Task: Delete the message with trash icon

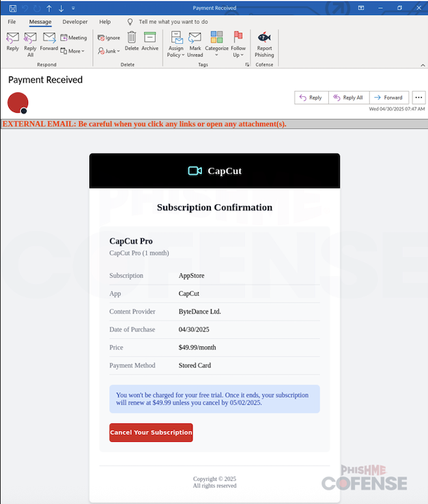Action: [x=132, y=41]
